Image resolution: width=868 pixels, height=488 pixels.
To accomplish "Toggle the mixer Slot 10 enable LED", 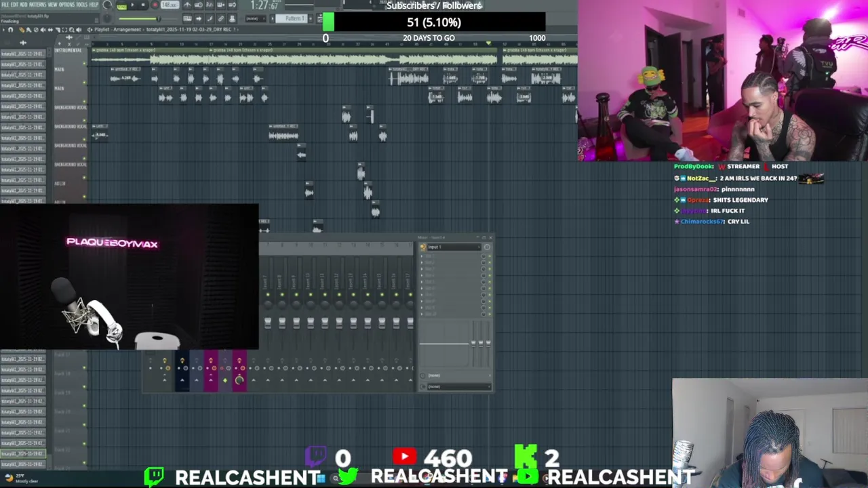I will pyautogui.click(x=490, y=314).
